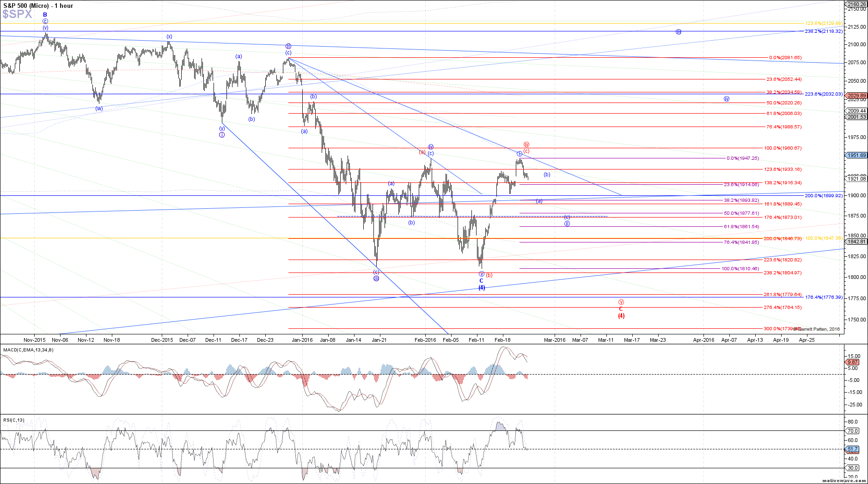Click the Apr-2016 date on time axis
Viewport: 868px width, 484px height.
point(703,340)
